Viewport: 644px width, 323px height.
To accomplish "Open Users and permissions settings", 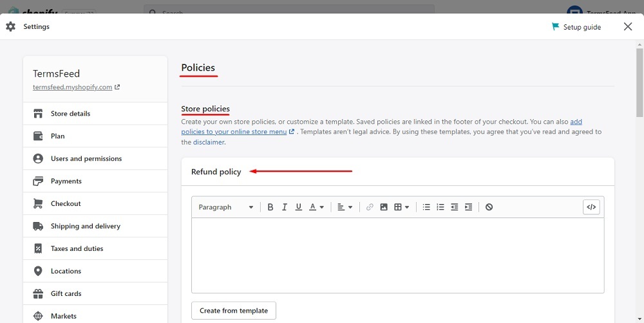I will [x=95, y=159].
